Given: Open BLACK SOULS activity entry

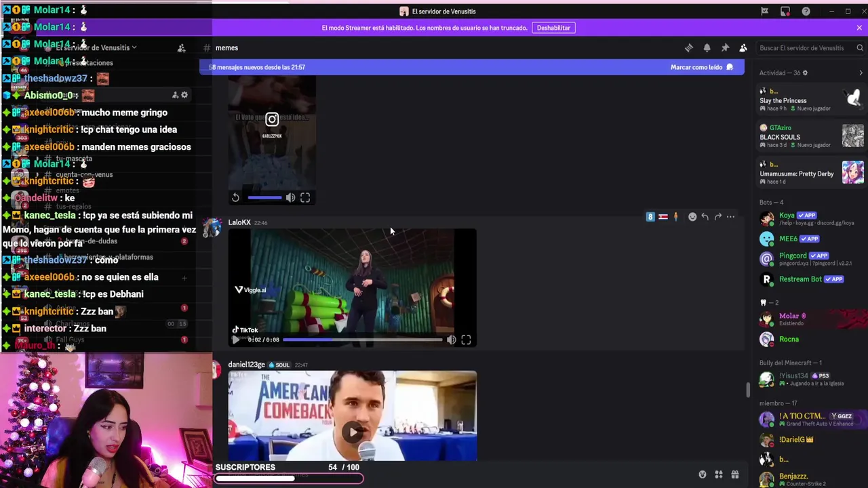Looking at the screenshot, I should click(810, 136).
